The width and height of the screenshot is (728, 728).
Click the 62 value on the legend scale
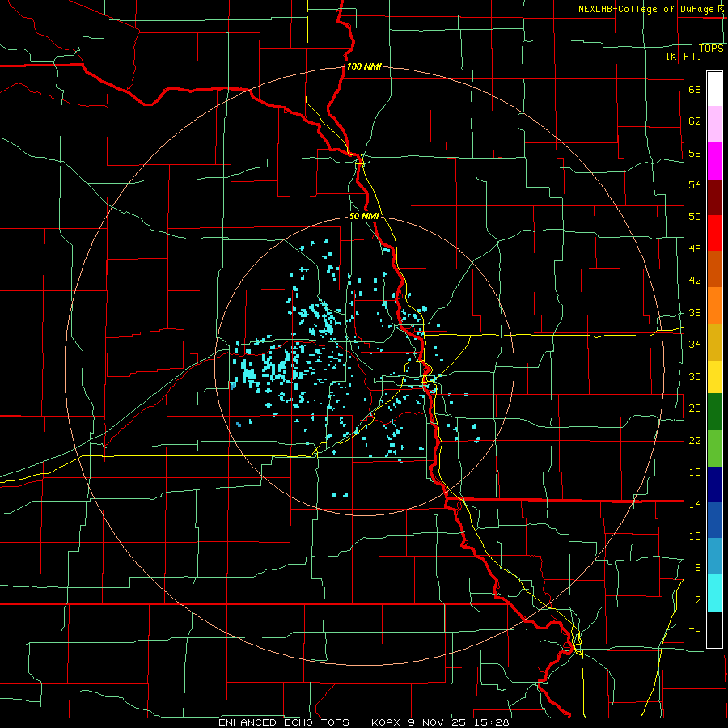tap(695, 121)
